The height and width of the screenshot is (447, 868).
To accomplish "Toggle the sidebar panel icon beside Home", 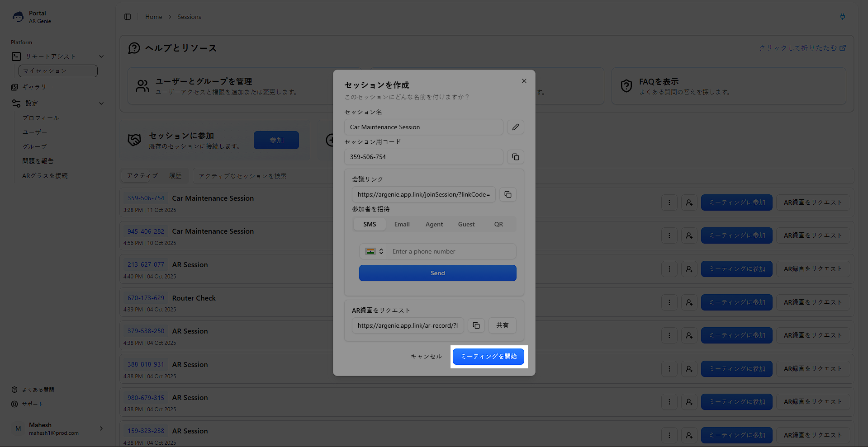I will click(x=128, y=17).
